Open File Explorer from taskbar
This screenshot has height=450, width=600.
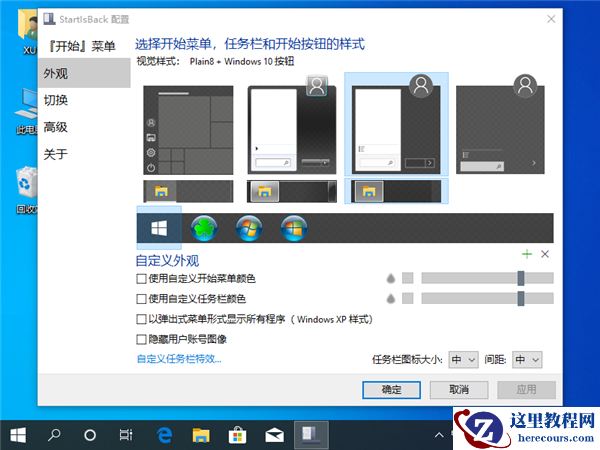201,435
